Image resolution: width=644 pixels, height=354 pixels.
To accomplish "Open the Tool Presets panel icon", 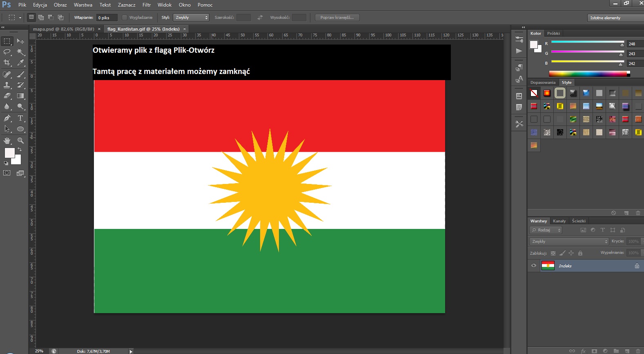I will pyautogui.click(x=519, y=124).
